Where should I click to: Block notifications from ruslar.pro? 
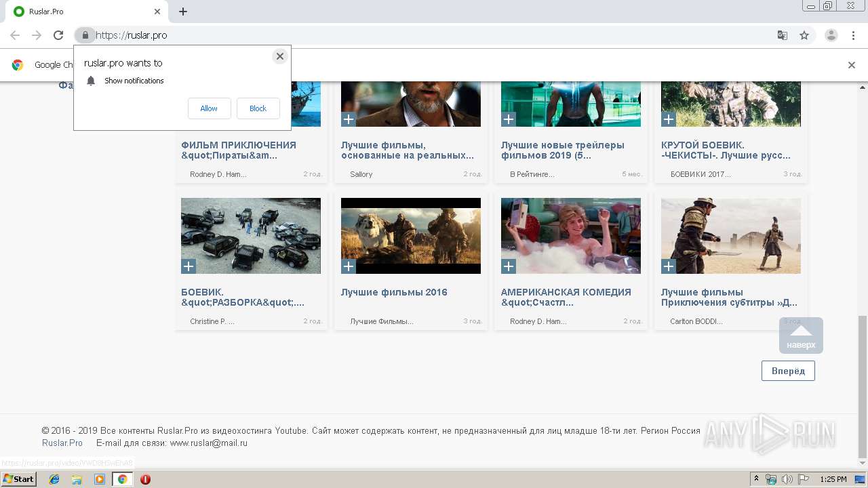(258, 108)
